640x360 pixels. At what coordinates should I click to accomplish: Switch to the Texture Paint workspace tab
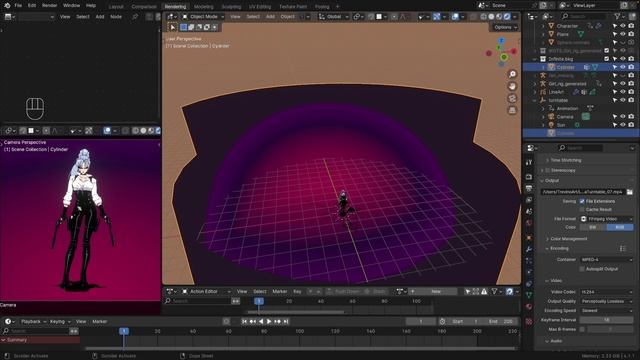coord(293,7)
